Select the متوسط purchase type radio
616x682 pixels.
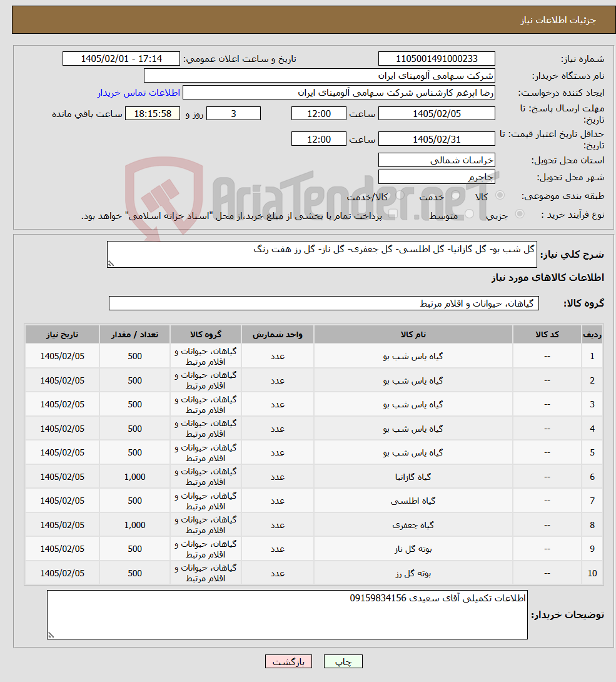pos(470,214)
